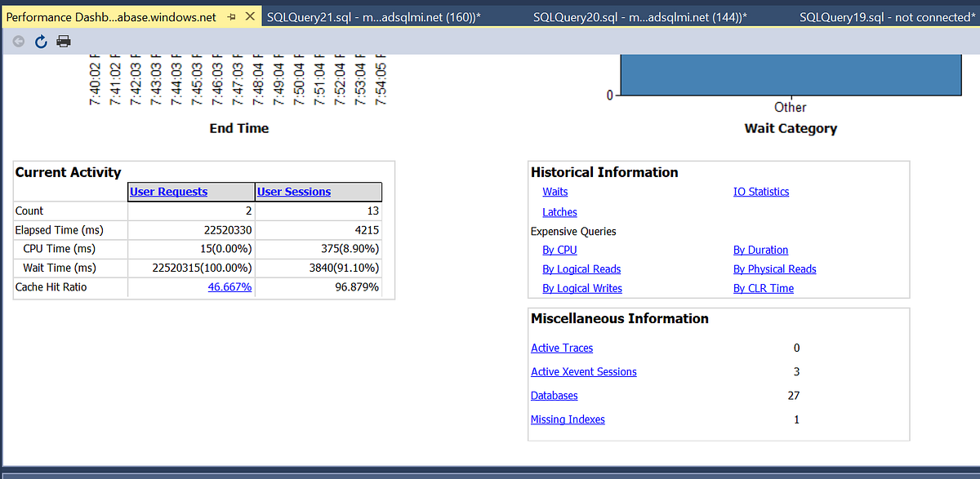Select the 22520315(100.00%) wait time value
980x479 pixels.
202,268
